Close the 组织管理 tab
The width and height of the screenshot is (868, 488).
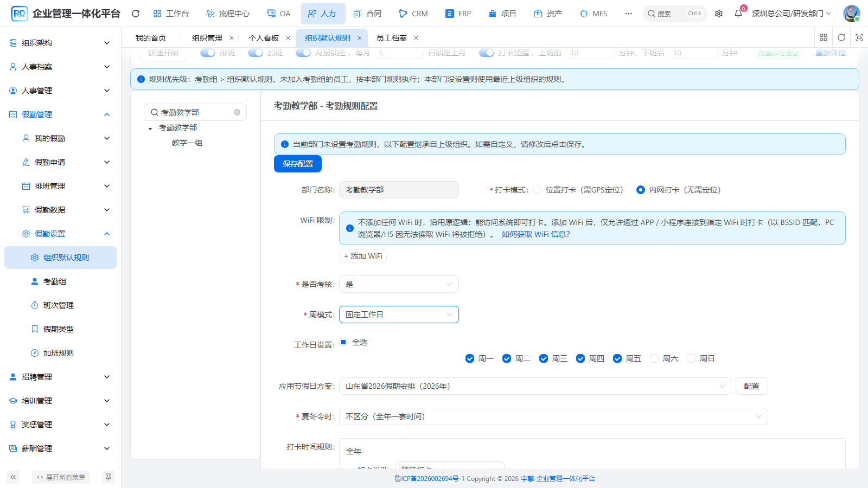click(232, 38)
